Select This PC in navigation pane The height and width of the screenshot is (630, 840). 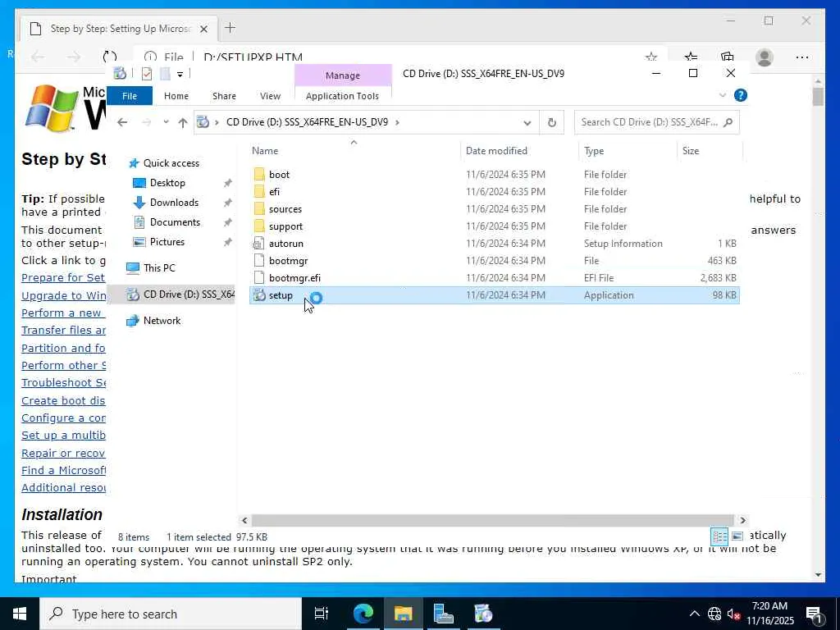click(x=159, y=268)
